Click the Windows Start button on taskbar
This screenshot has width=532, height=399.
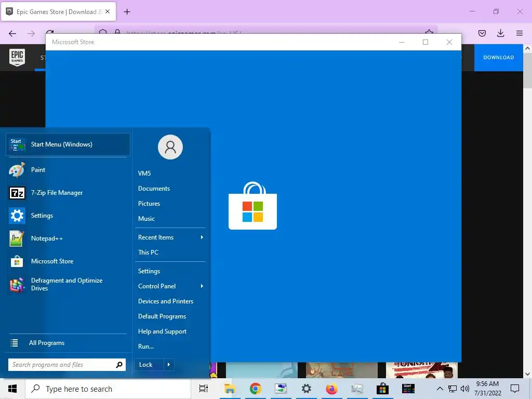pos(12,389)
